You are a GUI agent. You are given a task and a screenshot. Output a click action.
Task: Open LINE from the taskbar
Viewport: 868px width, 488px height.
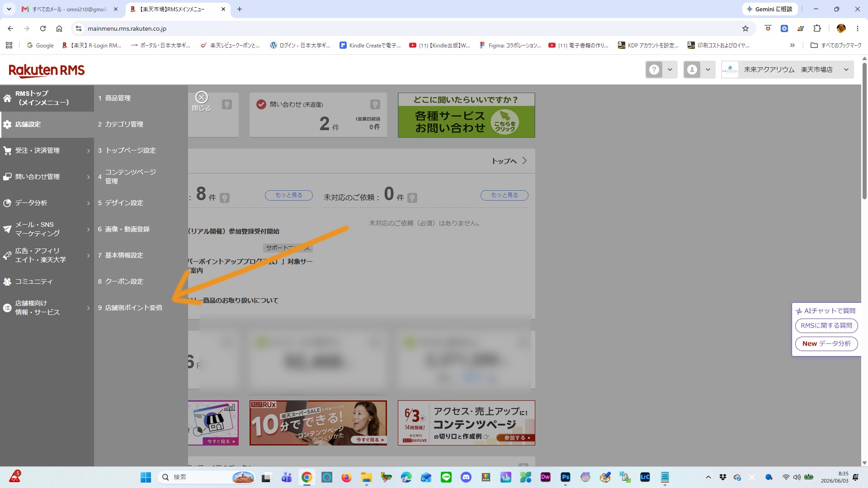click(446, 477)
